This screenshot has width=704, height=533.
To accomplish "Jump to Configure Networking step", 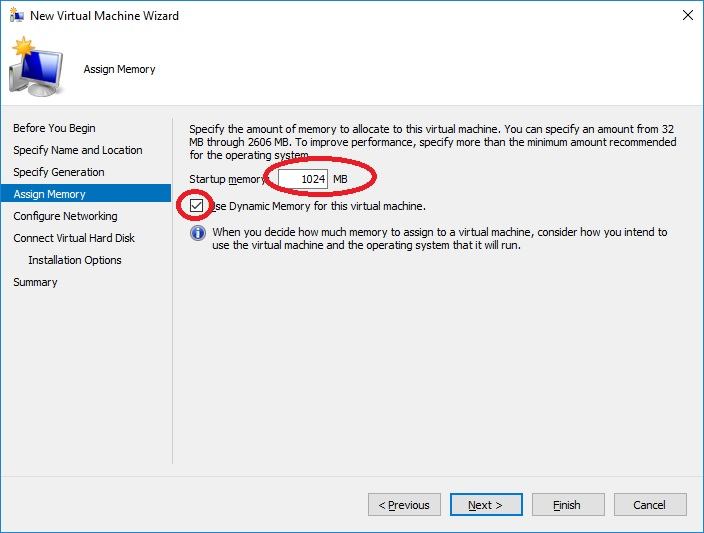I will pos(65,216).
